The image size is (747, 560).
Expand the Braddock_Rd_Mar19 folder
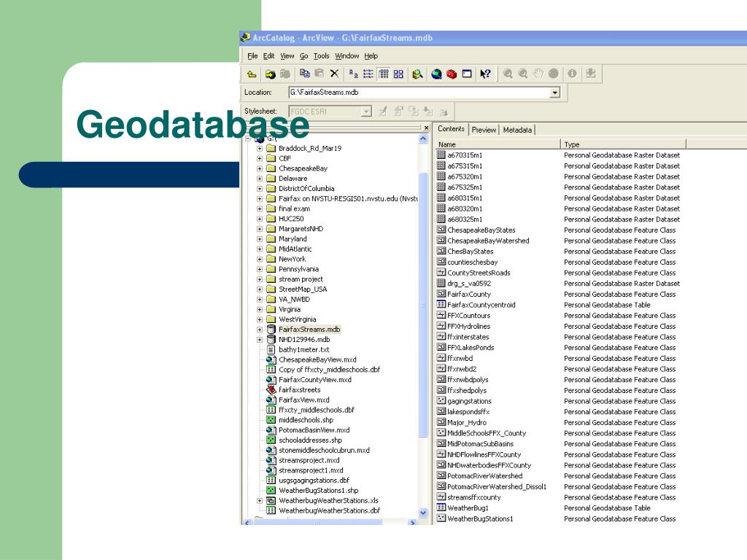(260, 149)
